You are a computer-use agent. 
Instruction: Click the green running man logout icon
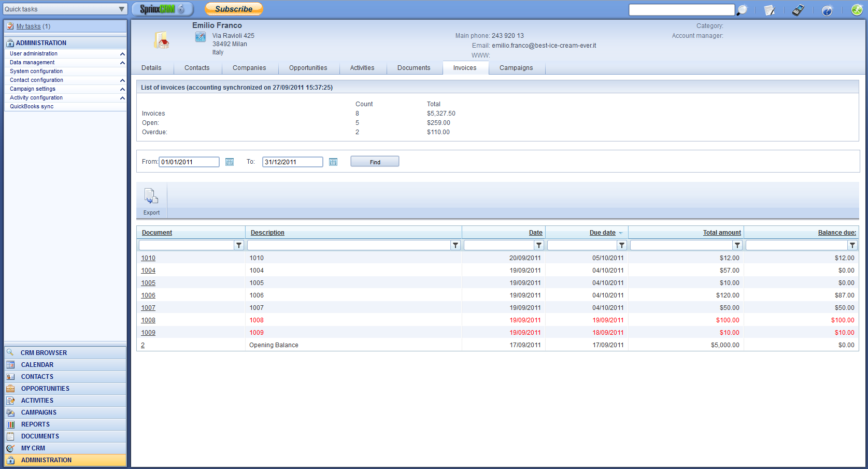[857, 10]
